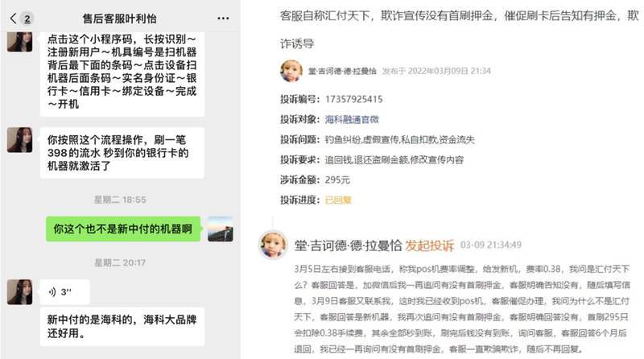Open the large baby avatar at timeline

pyautogui.click(x=273, y=246)
